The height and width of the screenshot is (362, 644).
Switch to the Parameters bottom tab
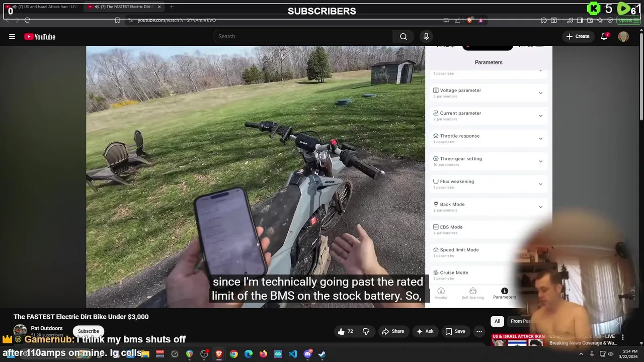[505, 294]
